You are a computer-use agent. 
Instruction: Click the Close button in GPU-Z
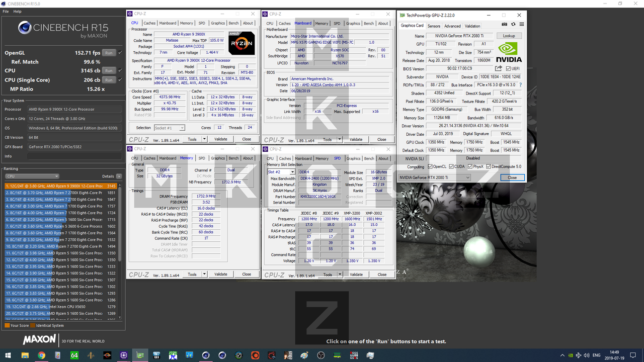(x=512, y=177)
